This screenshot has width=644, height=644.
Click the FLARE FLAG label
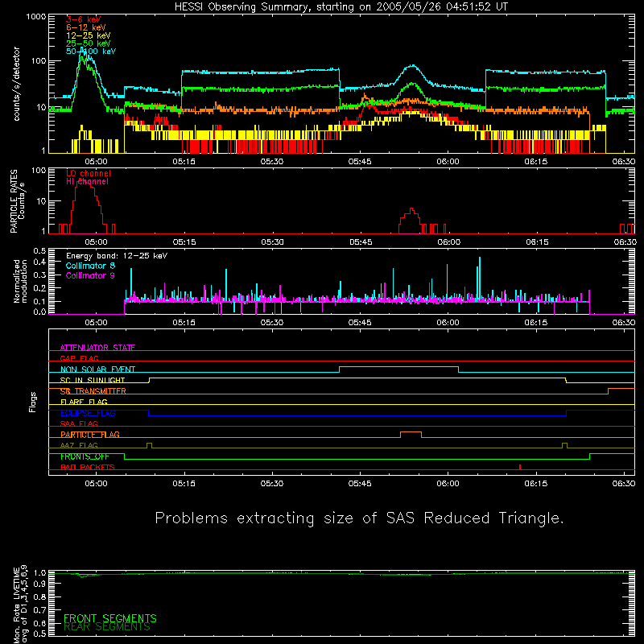(x=84, y=402)
